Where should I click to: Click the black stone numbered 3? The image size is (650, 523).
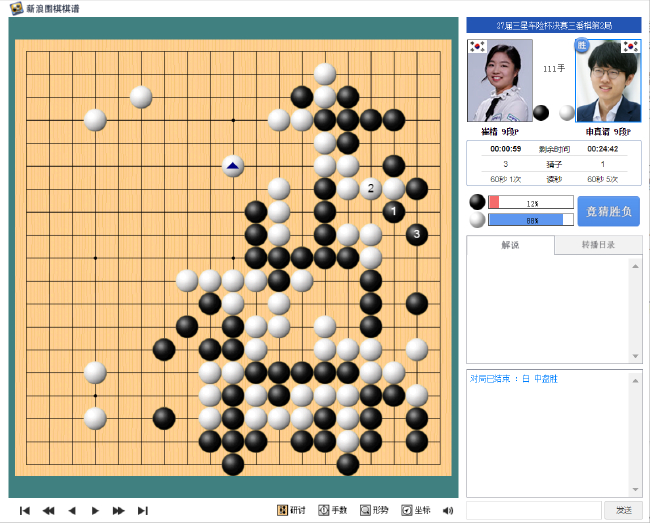(417, 235)
